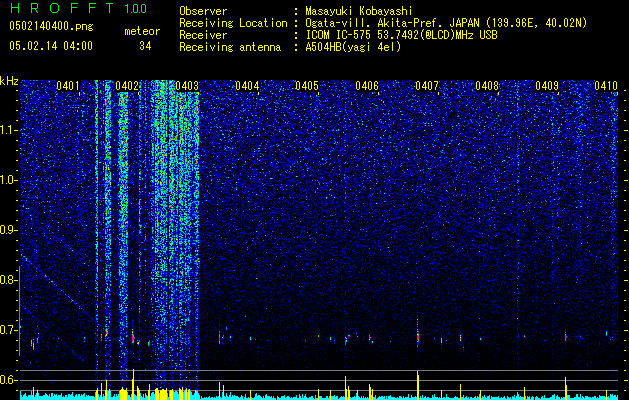Click the 0403 time marker
This screenshot has width=629, height=400.
[187, 86]
